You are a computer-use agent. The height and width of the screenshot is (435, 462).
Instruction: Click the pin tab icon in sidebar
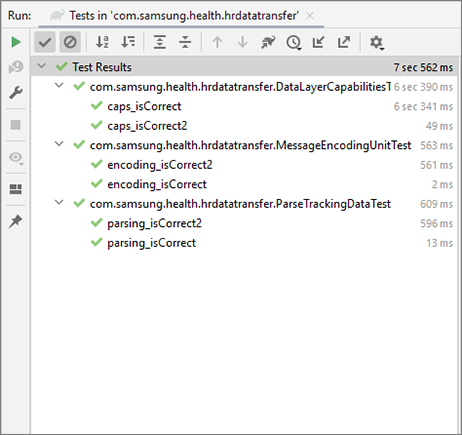point(16,221)
